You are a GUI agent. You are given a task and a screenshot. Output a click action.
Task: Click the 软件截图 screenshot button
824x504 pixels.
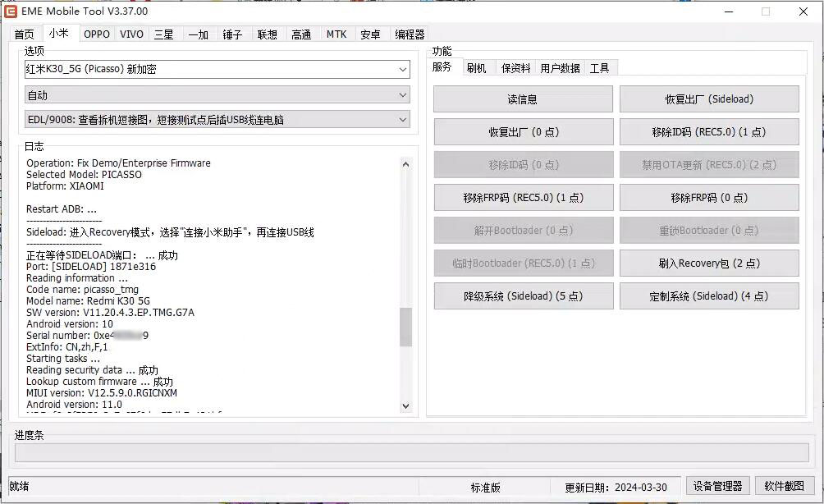[x=784, y=486]
